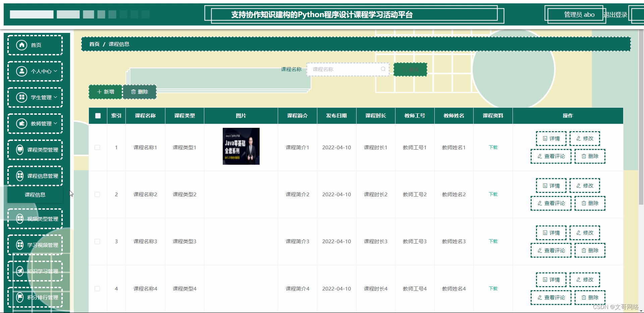Click the 首页 home icon in sidebar

point(21,45)
